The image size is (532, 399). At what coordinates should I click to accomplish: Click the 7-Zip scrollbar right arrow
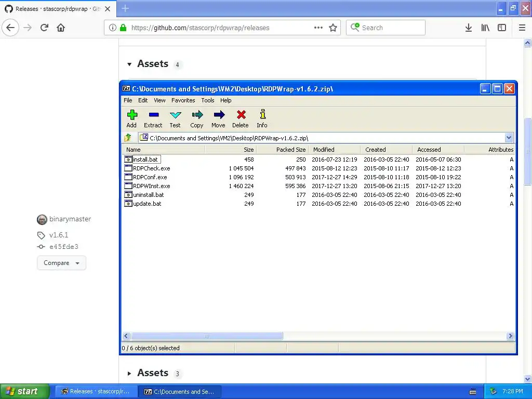510,336
